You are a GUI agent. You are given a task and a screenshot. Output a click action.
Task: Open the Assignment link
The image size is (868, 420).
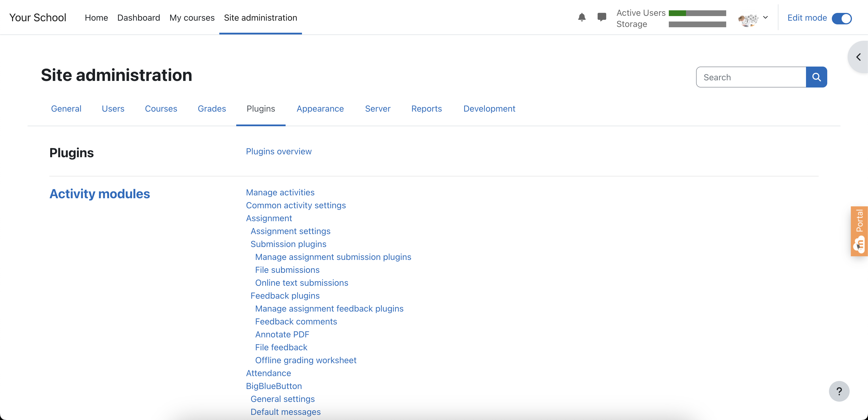pos(269,218)
